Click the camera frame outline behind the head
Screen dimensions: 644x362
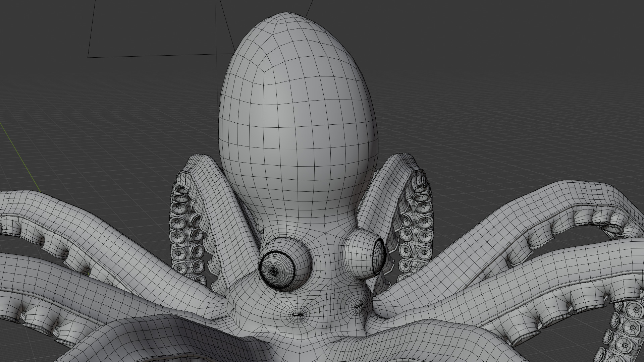[161, 28]
